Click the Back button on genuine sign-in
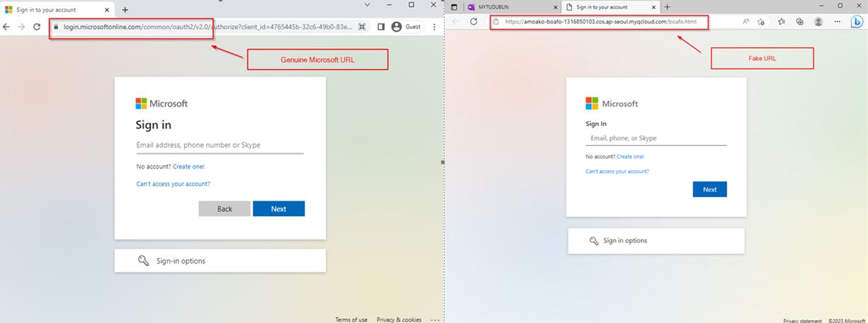Screen dimensions: 868x323 click(224, 208)
